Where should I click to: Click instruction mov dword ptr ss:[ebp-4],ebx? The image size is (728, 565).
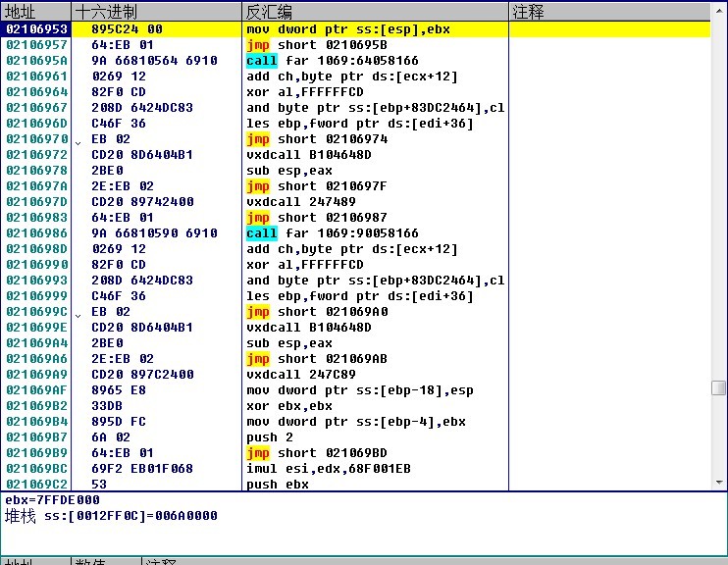(356, 422)
